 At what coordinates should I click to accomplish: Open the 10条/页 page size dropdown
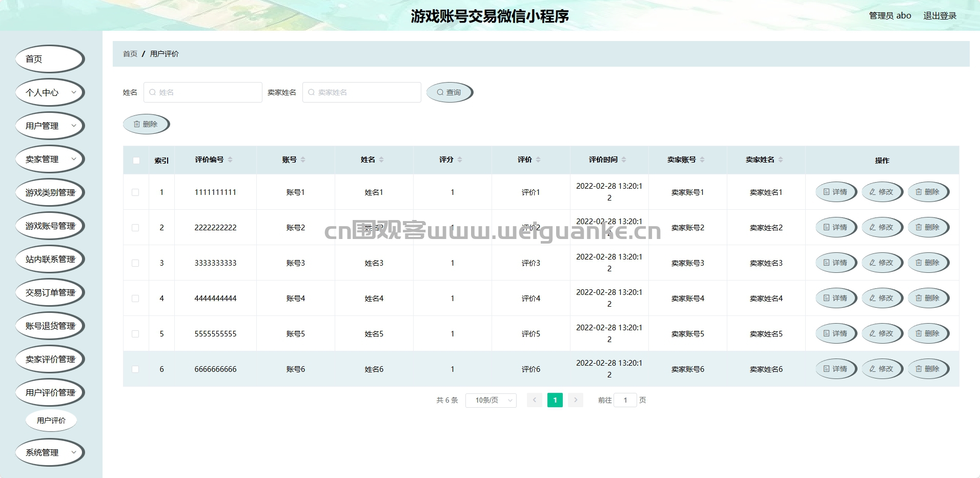pos(491,400)
